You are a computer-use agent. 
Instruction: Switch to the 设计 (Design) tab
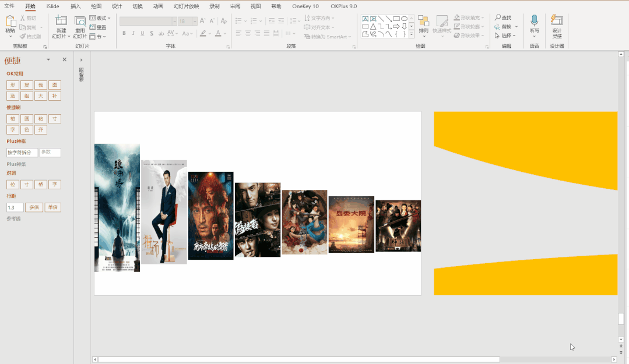pyautogui.click(x=117, y=6)
